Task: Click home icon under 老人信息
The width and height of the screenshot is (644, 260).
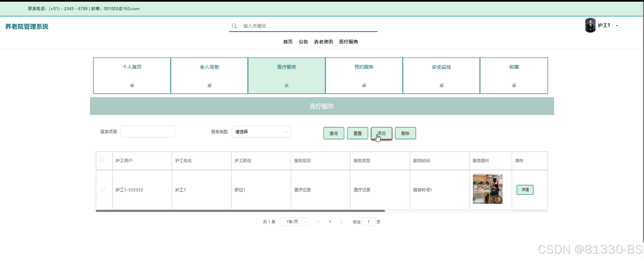Action: [209, 85]
